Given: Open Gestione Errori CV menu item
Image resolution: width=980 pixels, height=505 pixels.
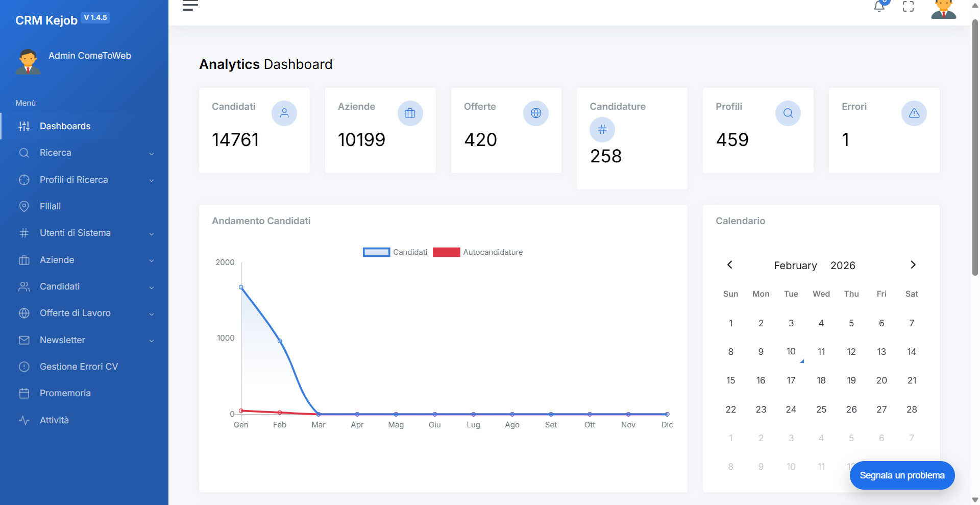Looking at the screenshot, I should pos(79,367).
